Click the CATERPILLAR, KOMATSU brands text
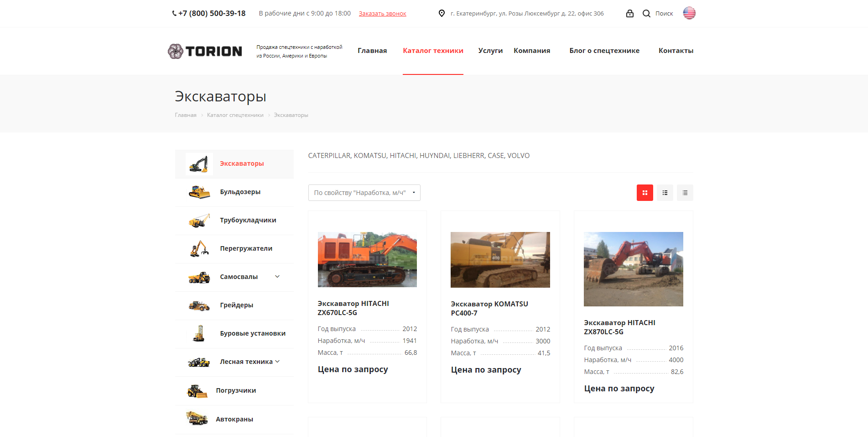The height and width of the screenshot is (437, 868). (419, 156)
